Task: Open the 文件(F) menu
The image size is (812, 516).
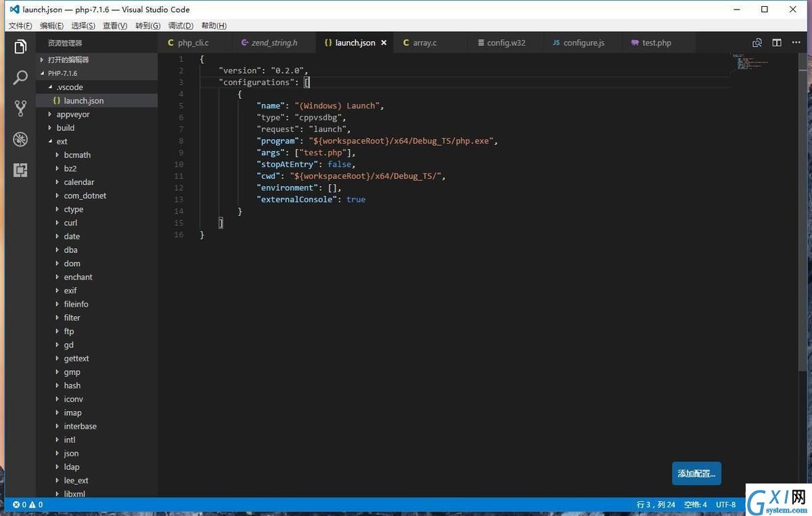Action: click(20, 26)
